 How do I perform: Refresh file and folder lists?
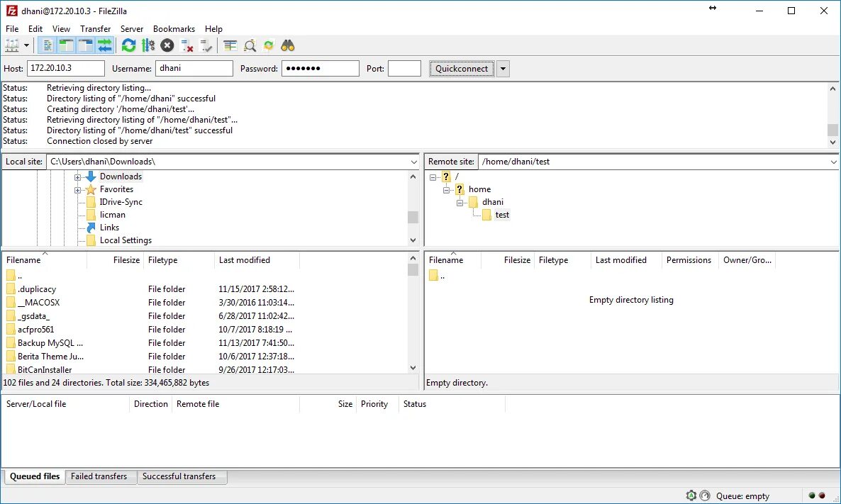pos(128,45)
